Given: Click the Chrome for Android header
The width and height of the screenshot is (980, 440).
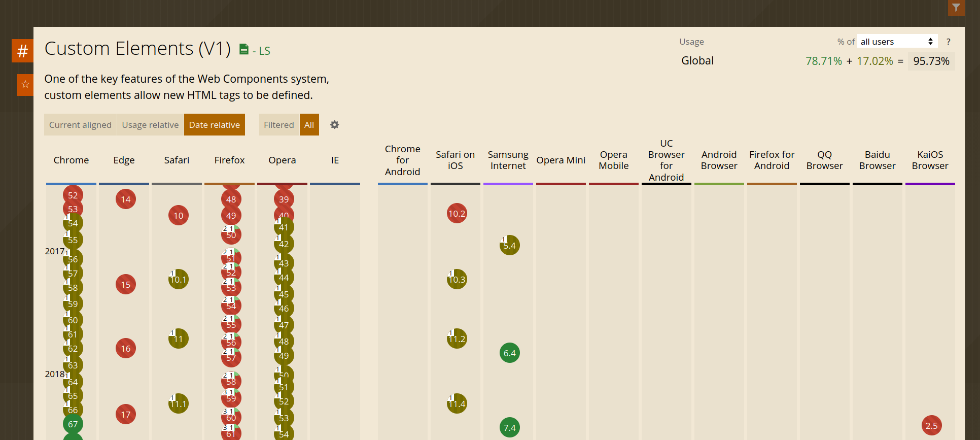Looking at the screenshot, I should click(x=403, y=160).
